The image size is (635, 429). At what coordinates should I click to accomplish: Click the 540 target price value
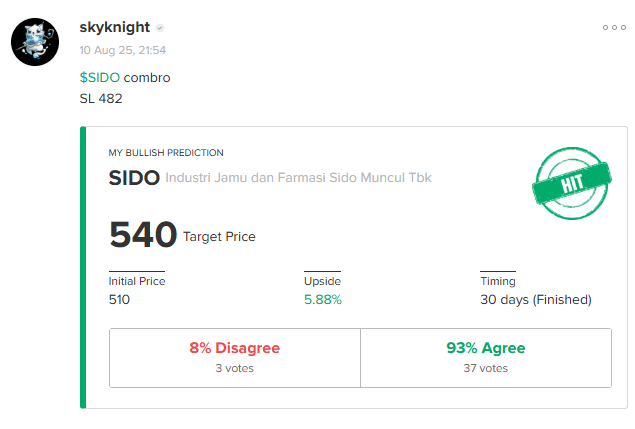point(143,235)
